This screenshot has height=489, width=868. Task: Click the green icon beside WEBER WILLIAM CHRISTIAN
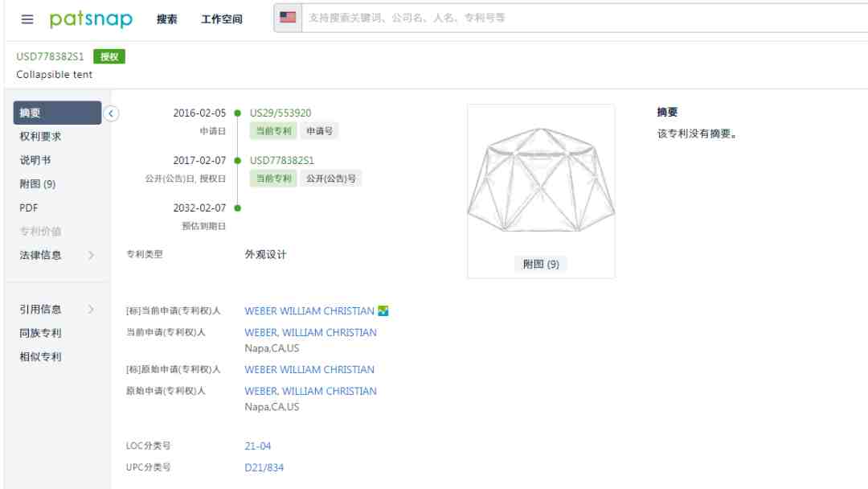pos(383,310)
